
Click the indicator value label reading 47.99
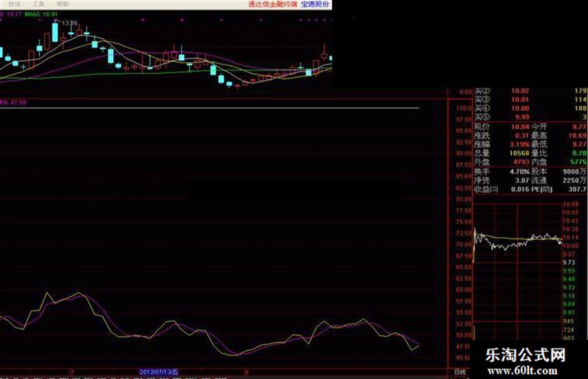(x=13, y=103)
